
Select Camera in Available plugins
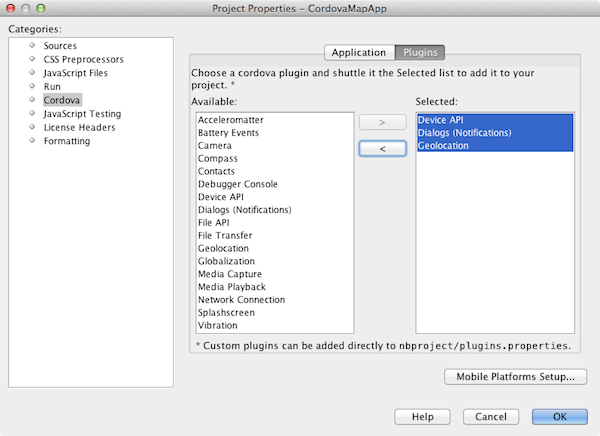point(215,146)
